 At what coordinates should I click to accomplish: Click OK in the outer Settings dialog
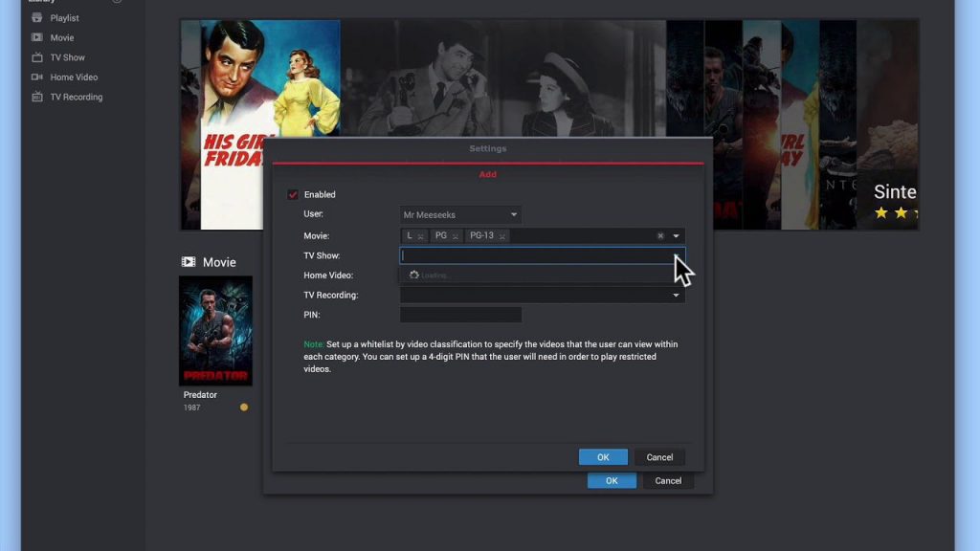(612, 480)
